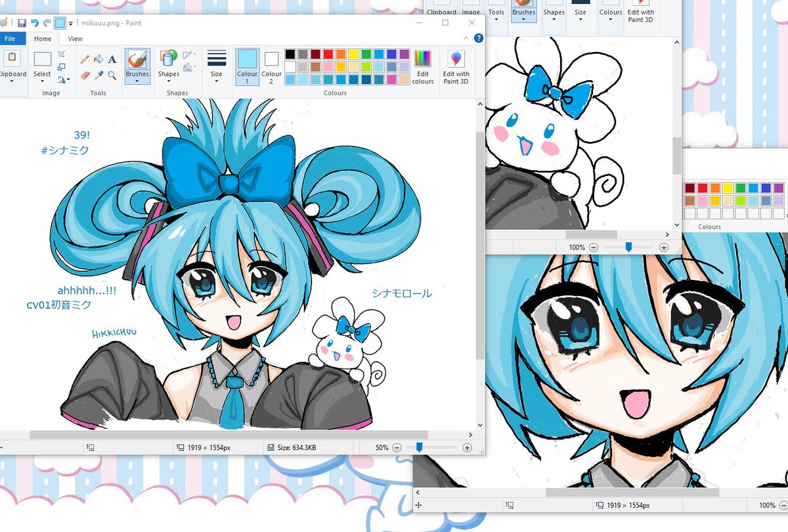Viewport: 788px width, 532px height.
Task: Select the Eraser tool
Action: [85, 76]
